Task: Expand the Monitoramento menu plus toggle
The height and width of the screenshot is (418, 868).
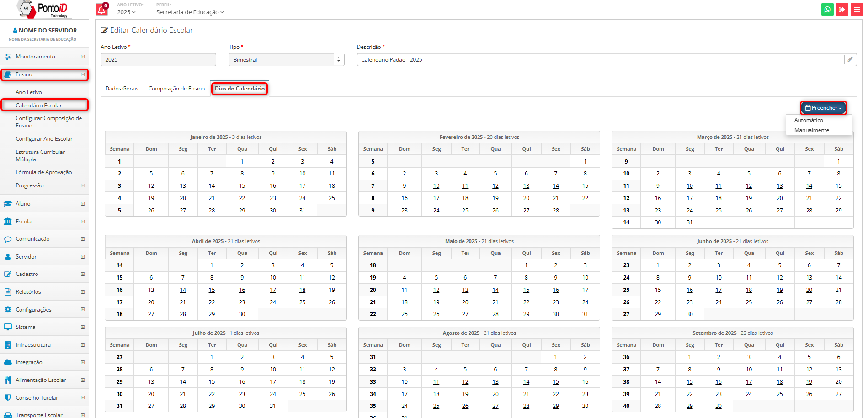Action: pyautogui.click(x=83, y=57)
